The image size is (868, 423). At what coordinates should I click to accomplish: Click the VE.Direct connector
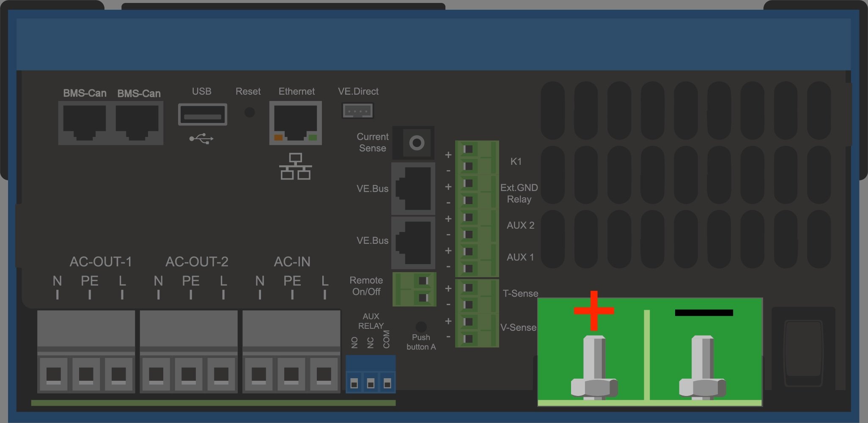(357, 110)
